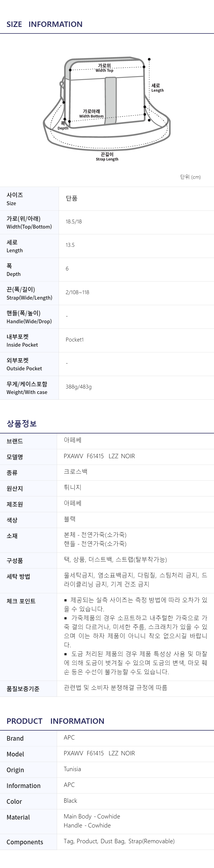Click the 세탁 방법 row label
Viewport: 214px width, 868px height.
(x=18, y=577)
